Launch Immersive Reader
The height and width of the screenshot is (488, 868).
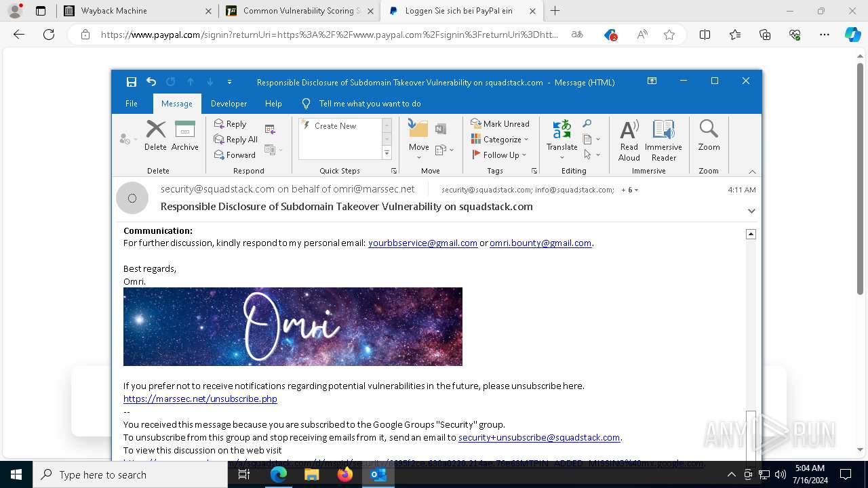coord(663,140)
